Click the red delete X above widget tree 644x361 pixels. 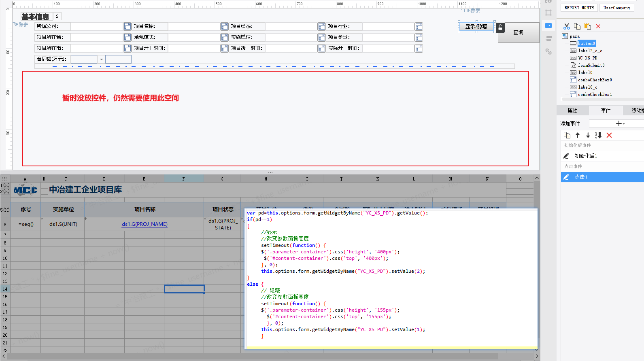click(598, 26)
